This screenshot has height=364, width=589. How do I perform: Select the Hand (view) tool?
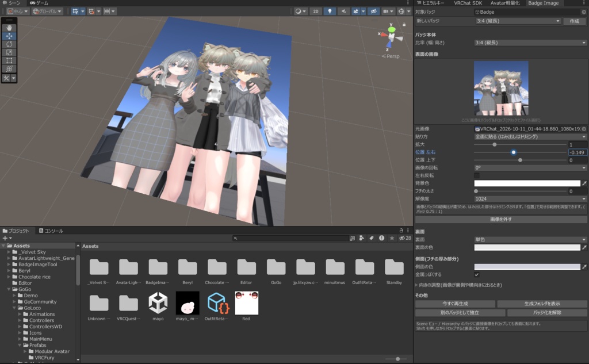click(x=9, y=28)
